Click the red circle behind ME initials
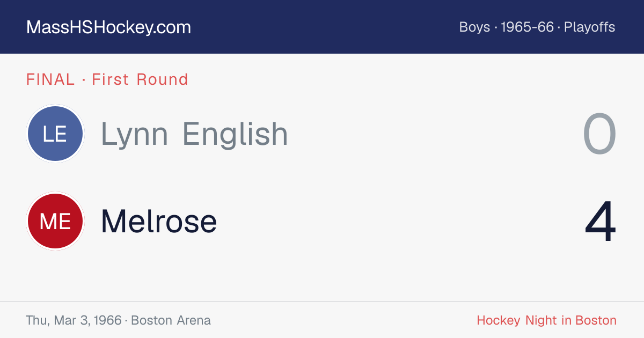The image size is (644, 338). tap(55, 221)
